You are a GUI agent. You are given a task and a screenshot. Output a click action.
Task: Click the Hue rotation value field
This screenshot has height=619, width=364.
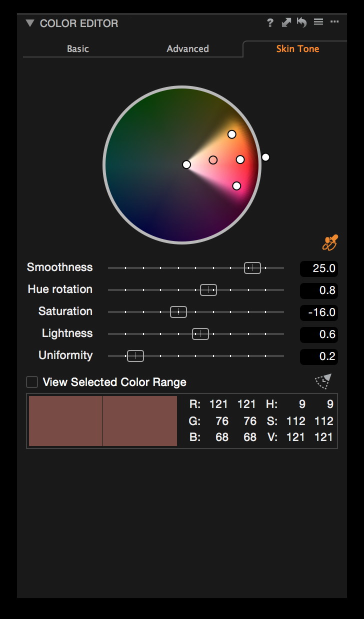[319, 290]
